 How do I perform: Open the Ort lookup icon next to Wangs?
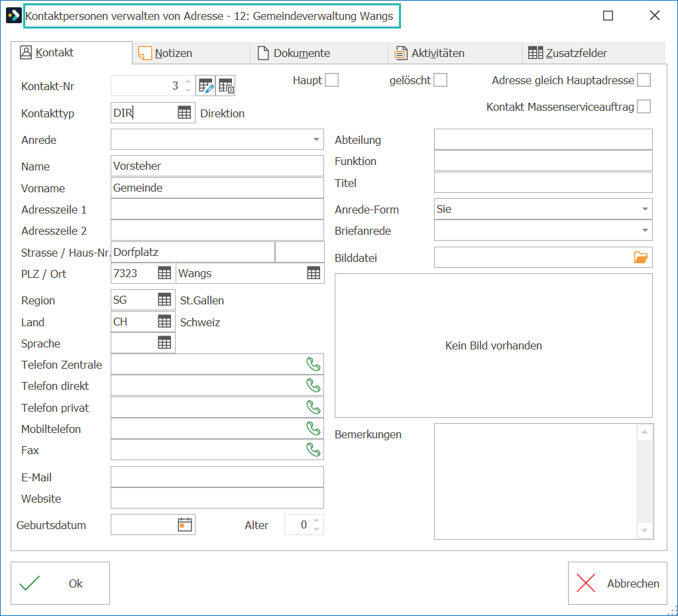(x=313, y=273)
